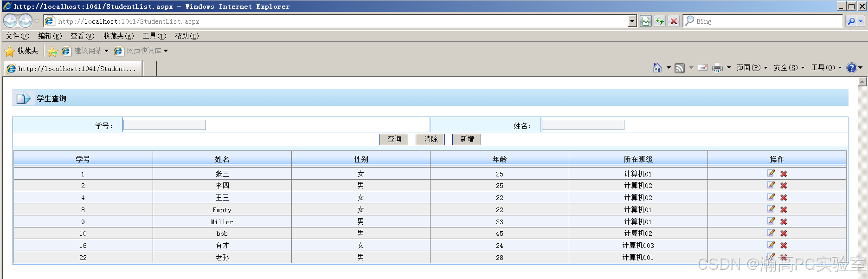Open 安全(S) command bar menu
This screenshot has width=868, height=279.
(x=789, y=68)
